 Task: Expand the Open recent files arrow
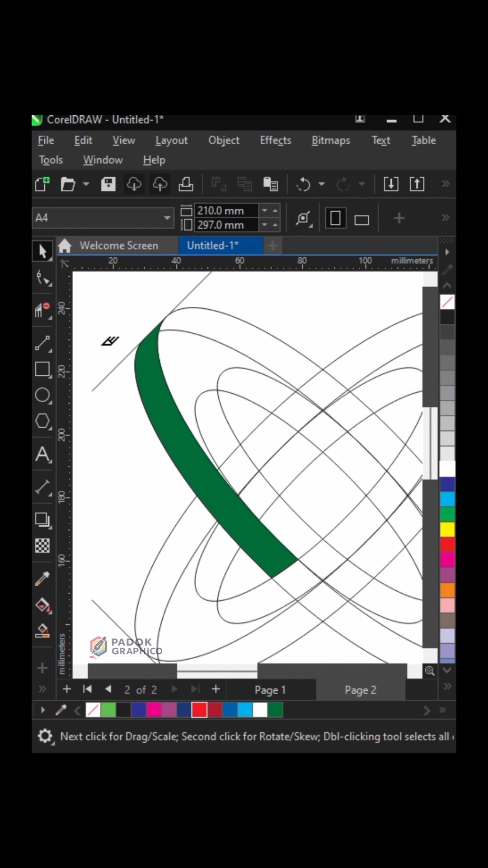point(86,184)
